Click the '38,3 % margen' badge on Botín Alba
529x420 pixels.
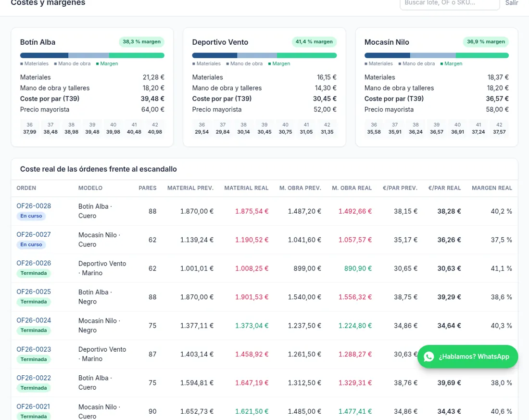pyautogui.click(x=142, y=42)
